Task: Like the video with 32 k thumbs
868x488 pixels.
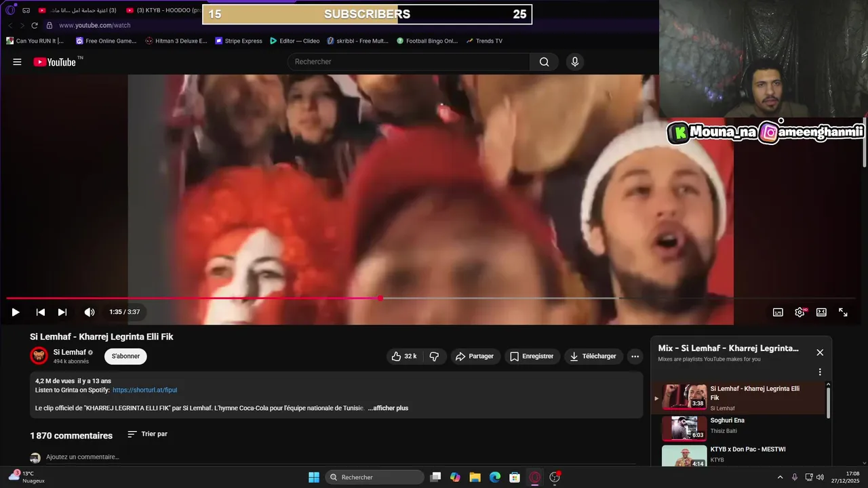Action: [x=404, y=356]
